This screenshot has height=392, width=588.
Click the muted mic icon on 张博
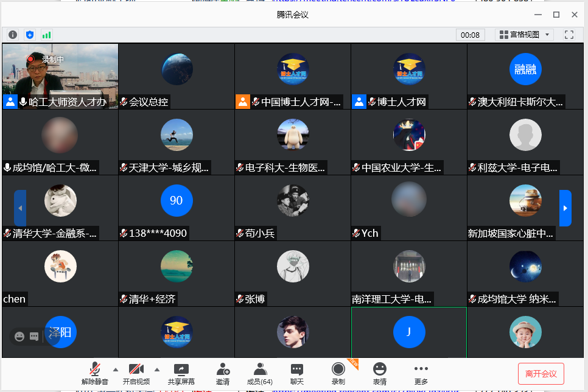240,299
